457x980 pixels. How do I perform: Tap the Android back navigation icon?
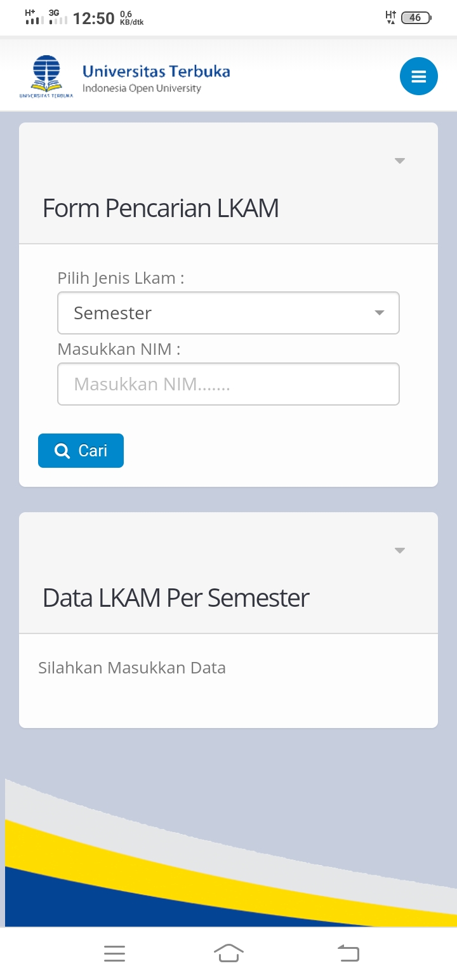pyautogui.click(x=348, y=953)
